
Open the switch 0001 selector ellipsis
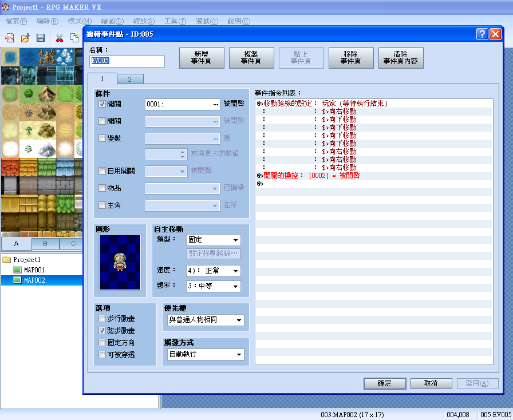click(216, 104)
